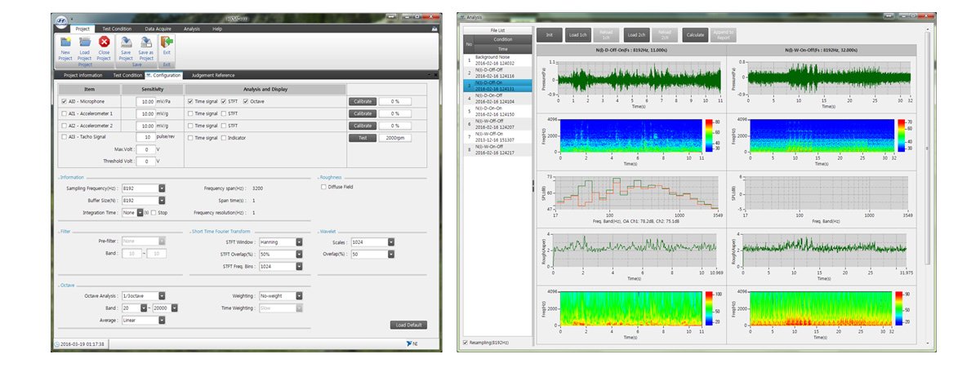Image resolution: width=980 pixels, height=372 pixels.
Task: Expand the STFT Window dropdown
Action: pos(297,242)
